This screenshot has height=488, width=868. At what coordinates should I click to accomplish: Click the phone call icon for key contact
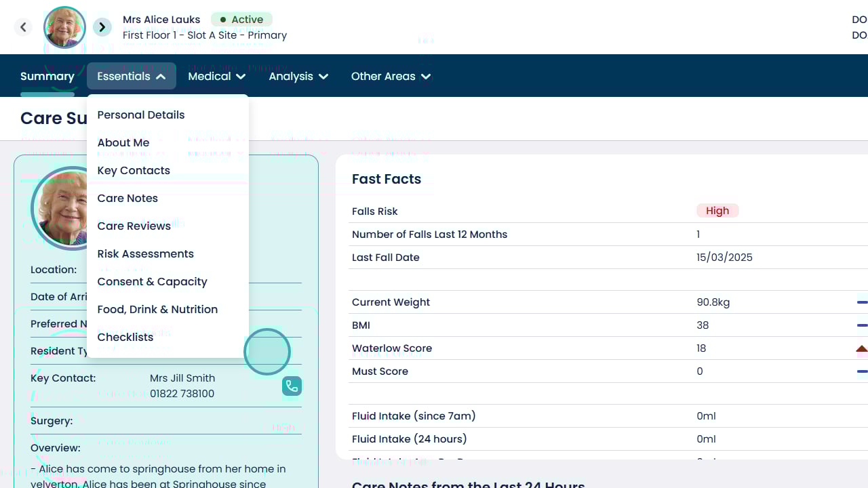[x=292, y=386]
